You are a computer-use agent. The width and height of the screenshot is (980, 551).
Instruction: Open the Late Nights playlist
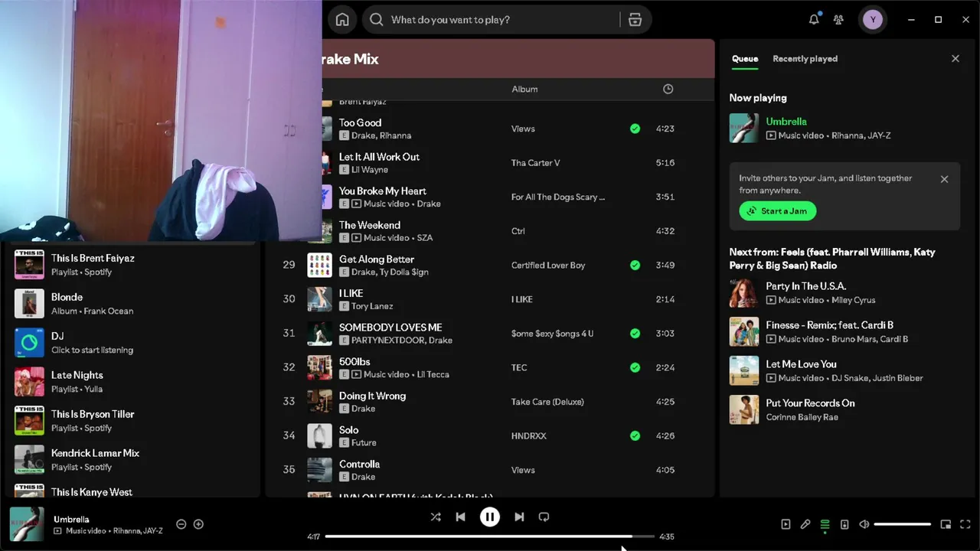tap(132, 382)
